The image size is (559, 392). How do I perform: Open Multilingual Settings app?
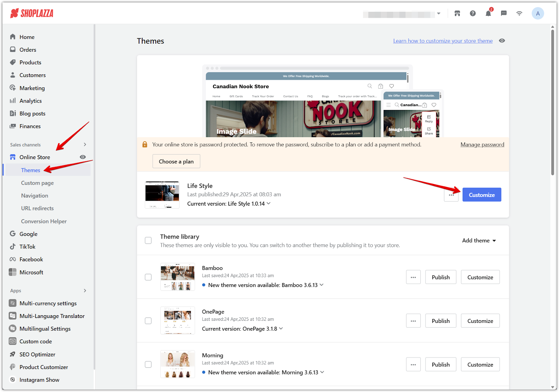(45, 329)
